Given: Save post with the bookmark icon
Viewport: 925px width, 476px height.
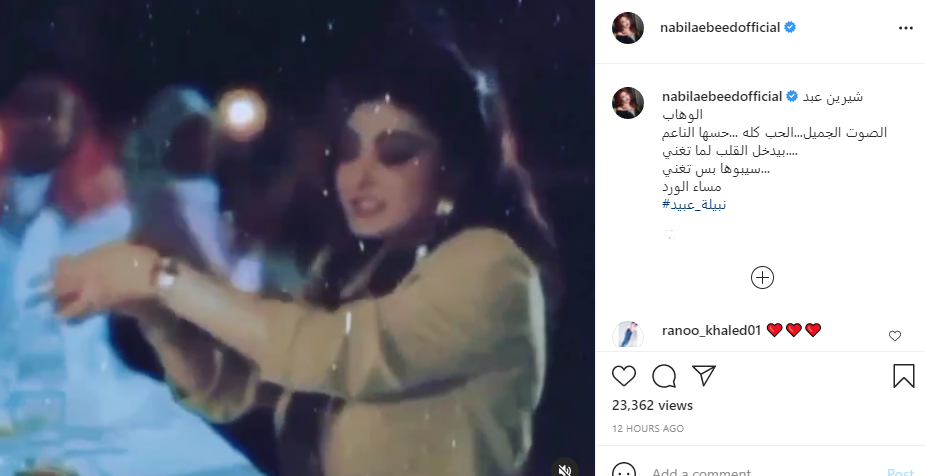Looking at the screenshot, I should coord(903,376).
